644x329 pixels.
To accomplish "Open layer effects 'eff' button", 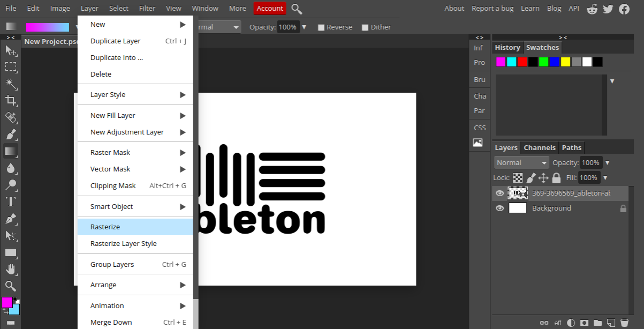I will (558, 323).
